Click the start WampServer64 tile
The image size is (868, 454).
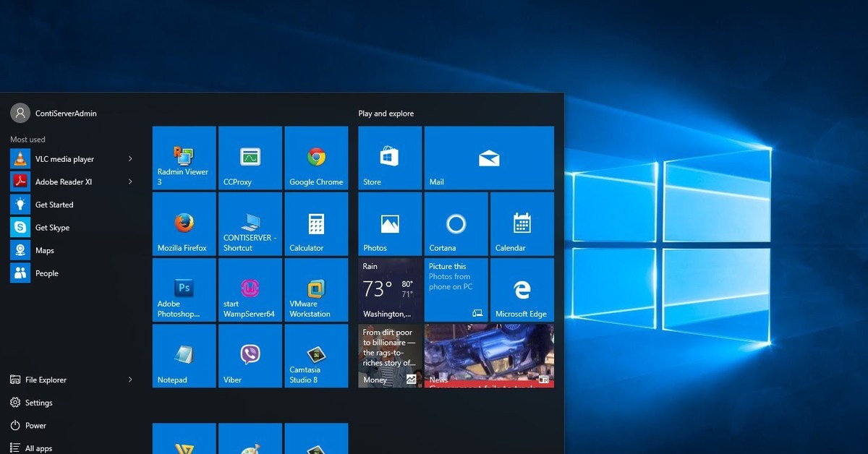pos(250,290)
